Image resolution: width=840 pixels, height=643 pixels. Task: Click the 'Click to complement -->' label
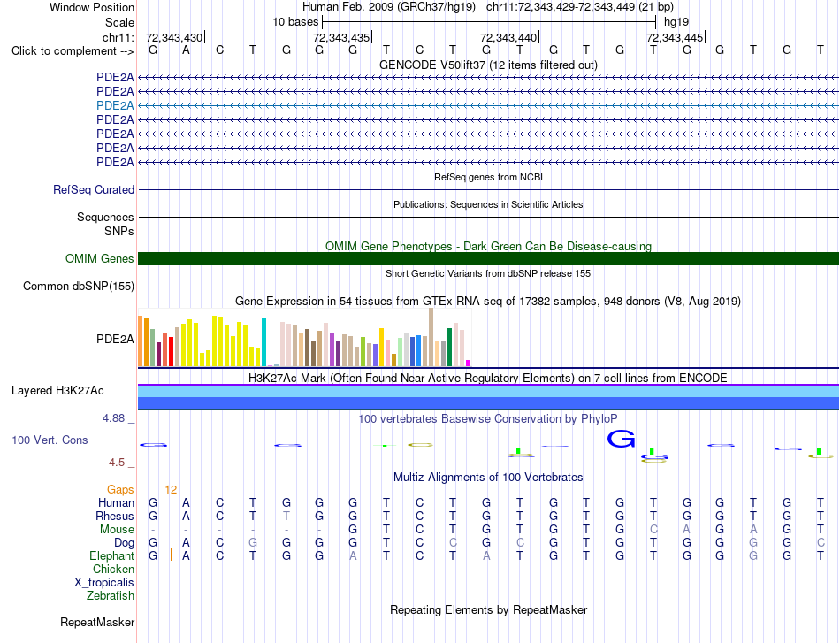tap(73, 51)
